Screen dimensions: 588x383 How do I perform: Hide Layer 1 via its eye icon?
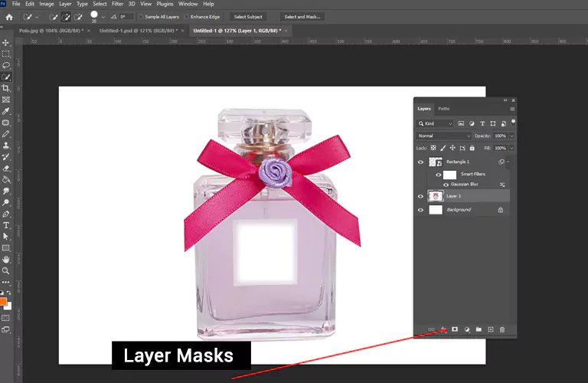tap(420, 196)
